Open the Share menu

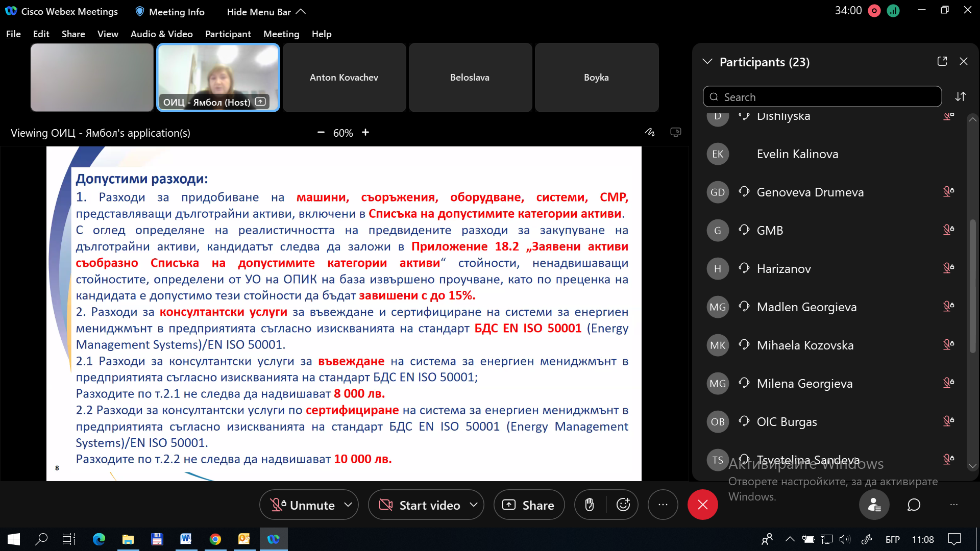click(73, 34)
